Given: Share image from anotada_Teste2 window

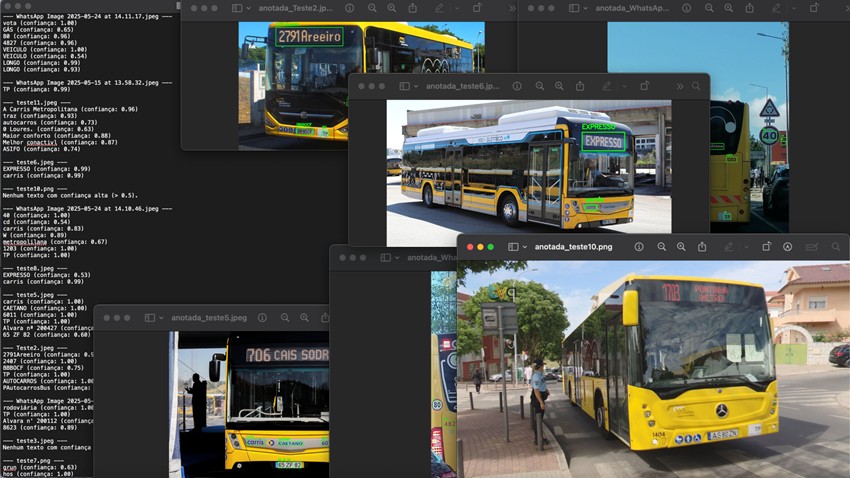Looking at the screenshot, I should 413,8.
